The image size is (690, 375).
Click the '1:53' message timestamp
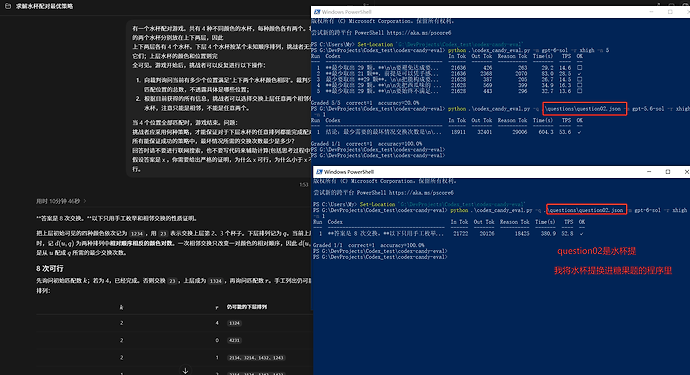point(304,185)
